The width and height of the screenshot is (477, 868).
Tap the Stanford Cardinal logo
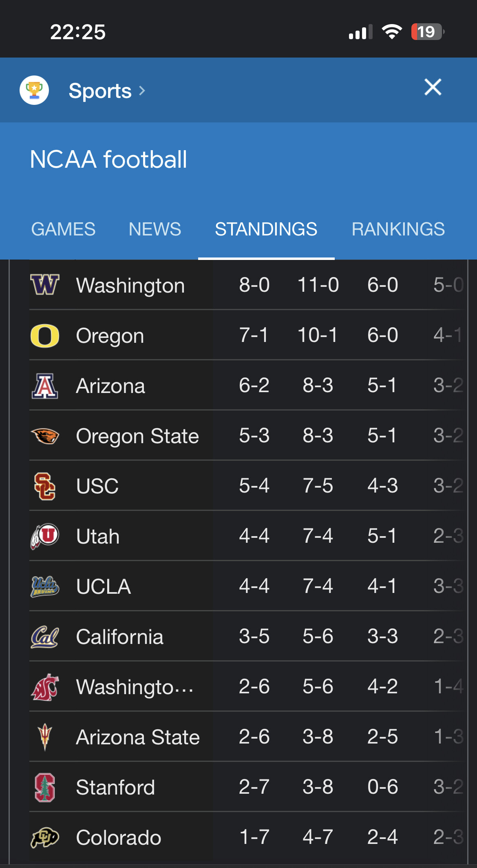click(45, 787)
